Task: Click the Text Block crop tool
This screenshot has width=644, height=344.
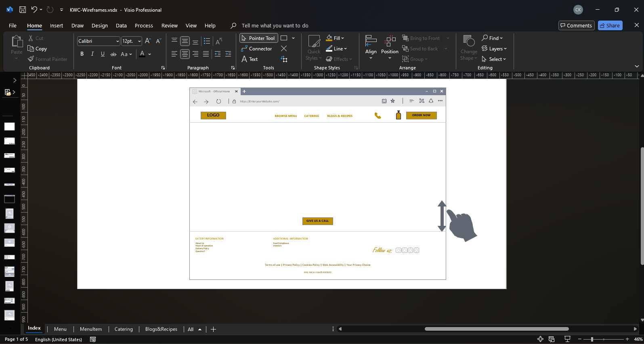Action: pos(284,59)
